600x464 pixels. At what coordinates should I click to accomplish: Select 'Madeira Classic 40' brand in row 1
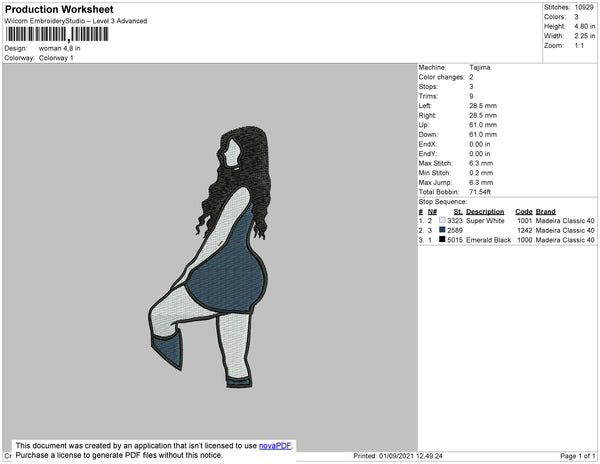(565, 221)
